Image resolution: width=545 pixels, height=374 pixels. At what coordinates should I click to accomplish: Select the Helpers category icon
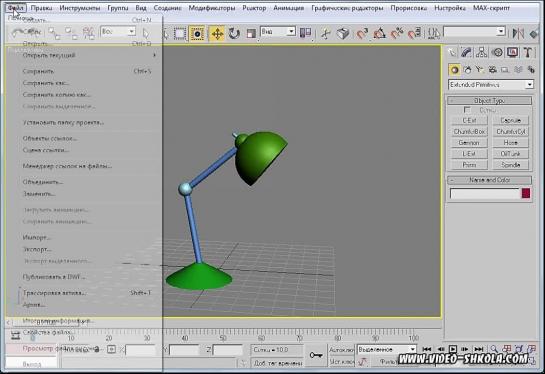pos(505,70)
